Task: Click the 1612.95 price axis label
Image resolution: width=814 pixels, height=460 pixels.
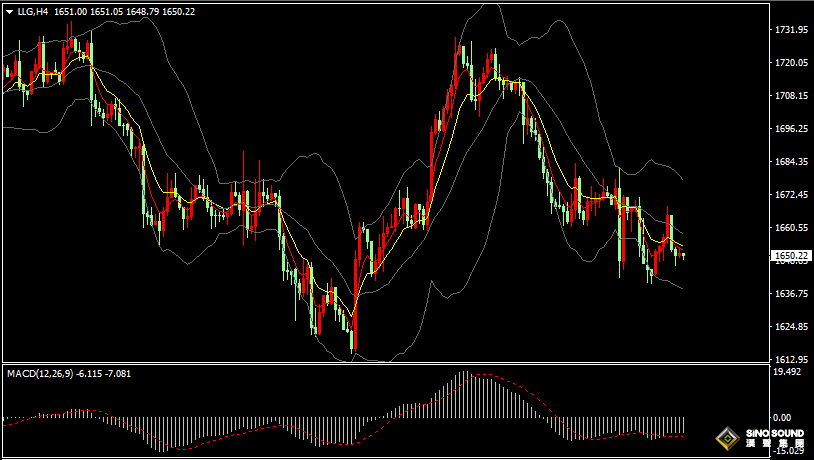Action: coord(791,359)
